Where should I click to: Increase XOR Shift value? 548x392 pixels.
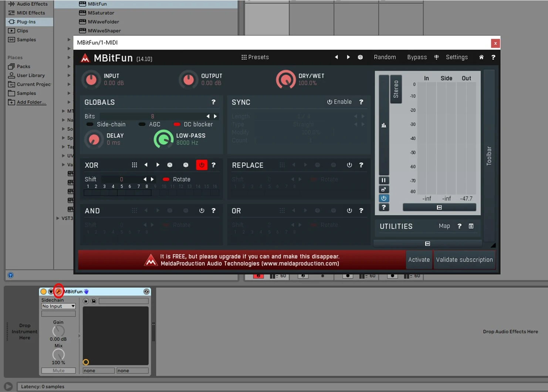(152, 179)
